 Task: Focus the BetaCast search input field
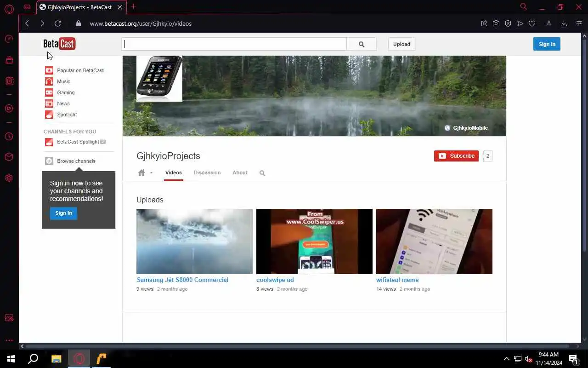coord(234,44)
